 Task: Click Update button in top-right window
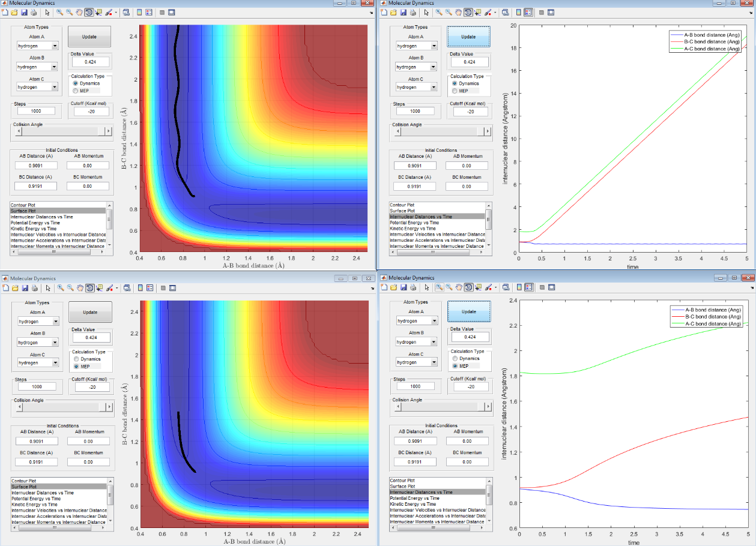(x=468, y=37)
